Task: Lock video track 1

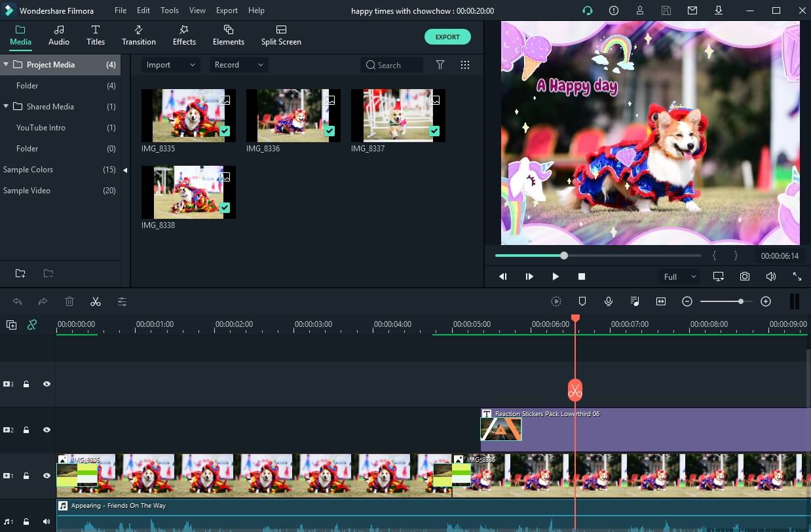Action: click(26, 476)
